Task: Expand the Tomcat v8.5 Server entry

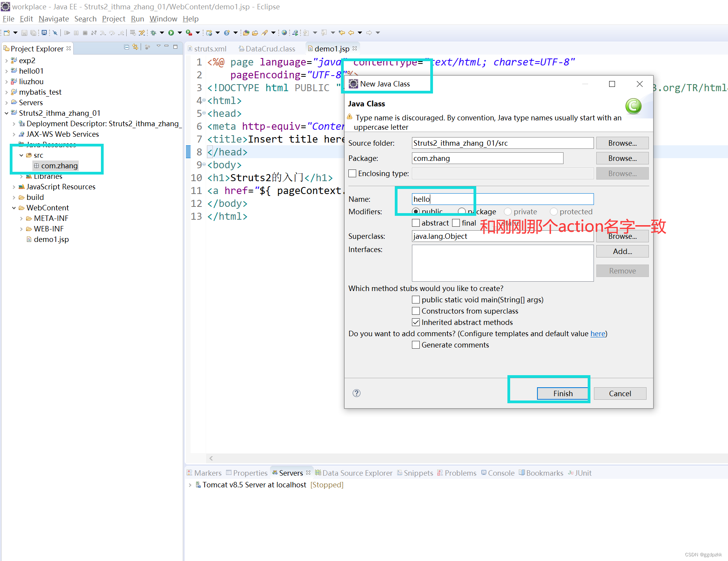Action: pyautogui.click(x=190, y=485)
